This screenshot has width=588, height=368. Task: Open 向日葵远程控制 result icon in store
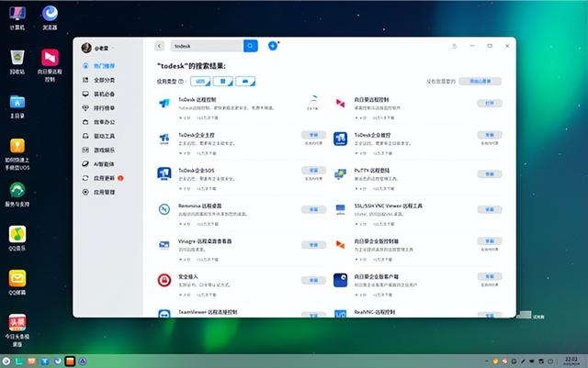[x=340, y=104]
